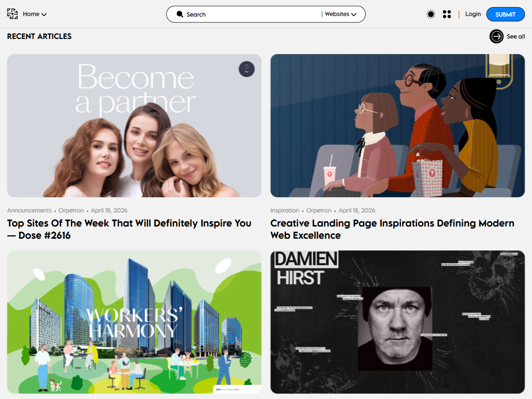Open See all recent articles
Image resolution: width=532 pixels, height=399 pixels.
tap(516, 37)
